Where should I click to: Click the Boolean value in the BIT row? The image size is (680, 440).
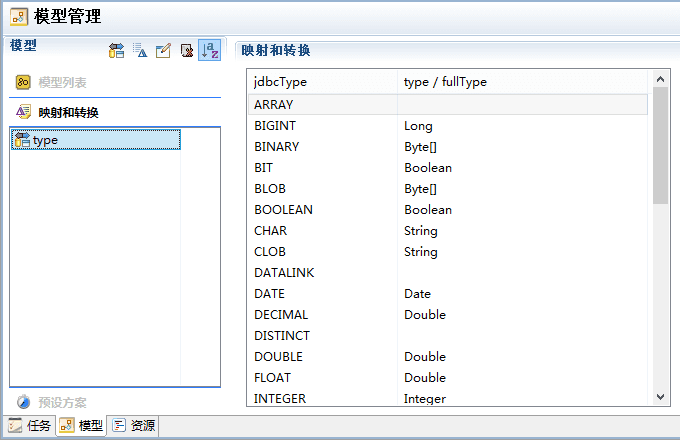pyautogui.click(x=428, y=168)
